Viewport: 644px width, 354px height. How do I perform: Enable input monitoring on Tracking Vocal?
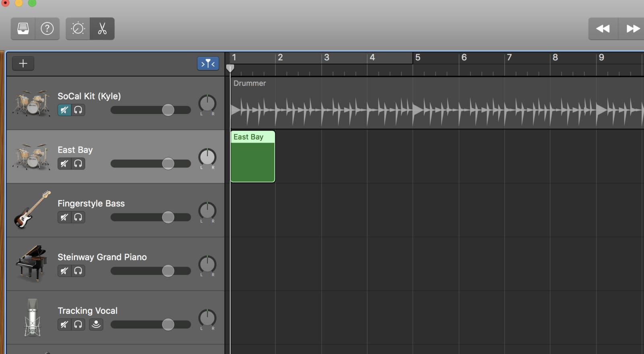(96, 324)
